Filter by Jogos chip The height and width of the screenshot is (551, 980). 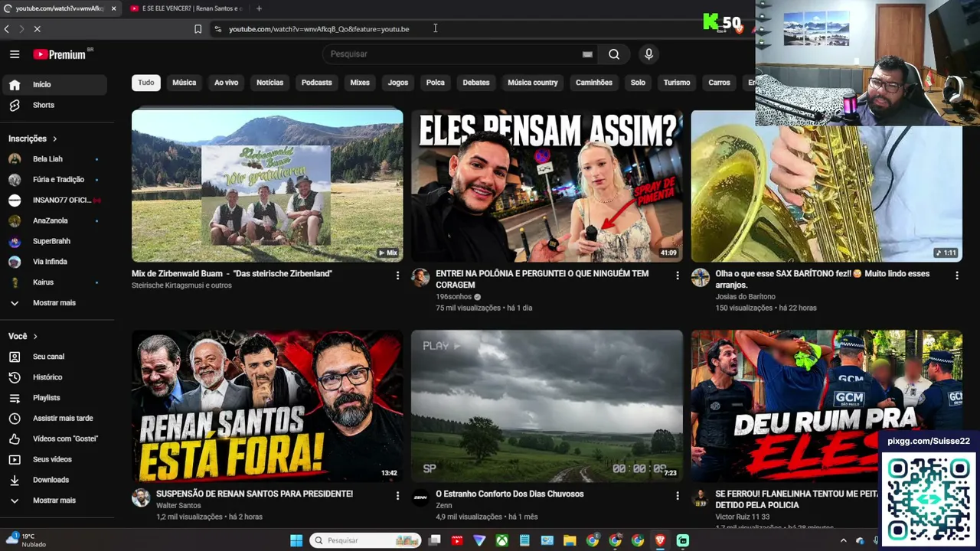pos(398,83)
